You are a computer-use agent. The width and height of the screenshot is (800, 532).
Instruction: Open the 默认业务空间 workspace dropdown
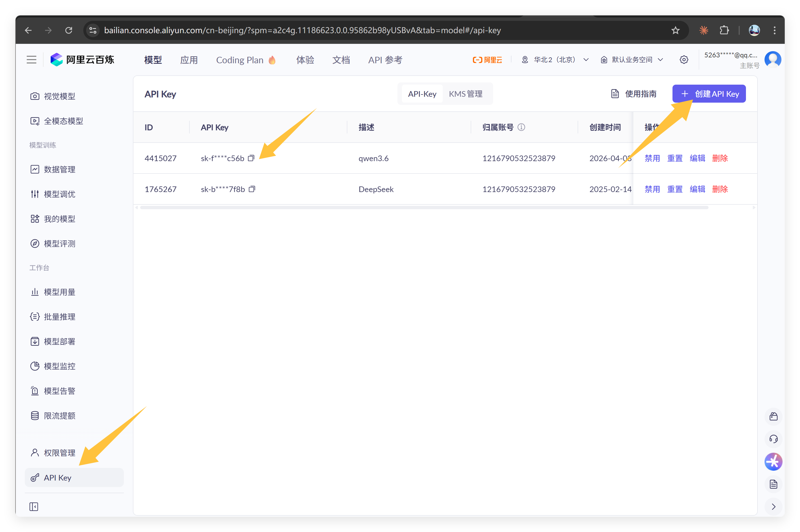(x=632, y=60)
